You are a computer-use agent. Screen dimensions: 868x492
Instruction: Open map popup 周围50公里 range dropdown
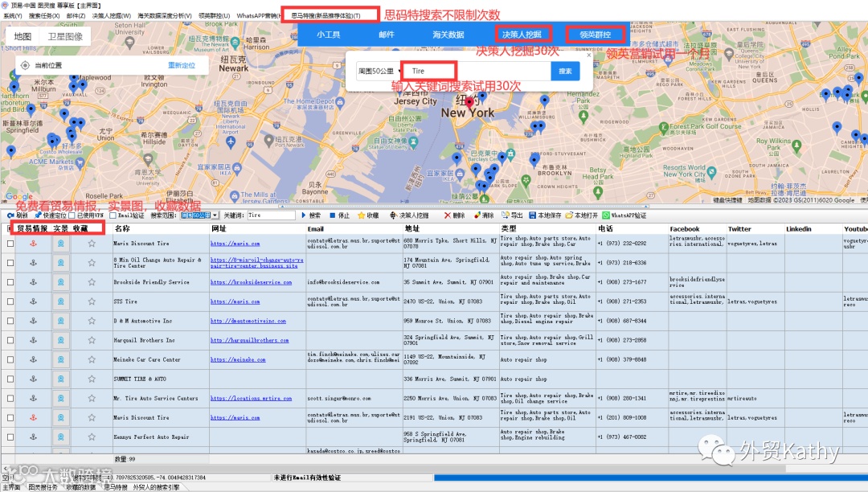pos(379,71)
